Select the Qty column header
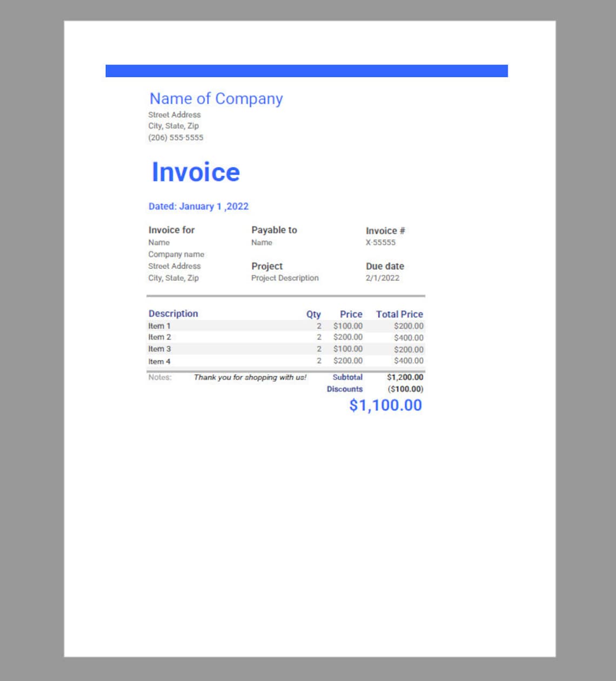The height and width of the screenshot is (681, 616). tap(313, 314)
